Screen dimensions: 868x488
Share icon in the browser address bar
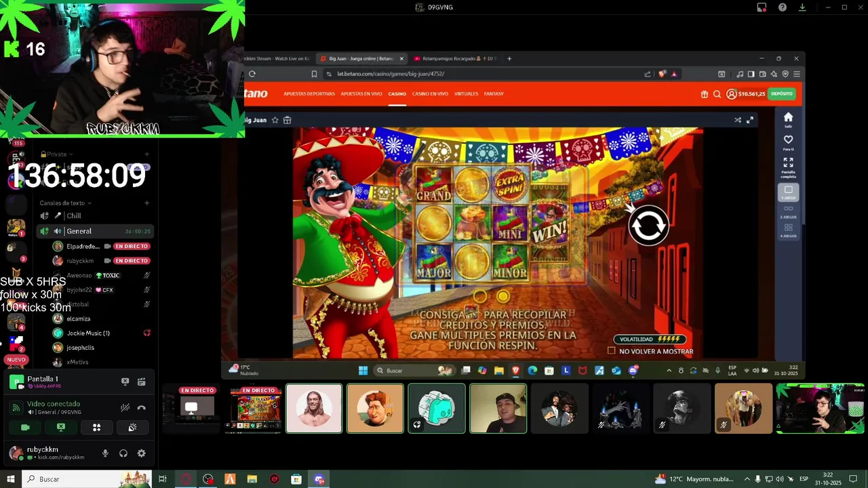coord(648,74)
